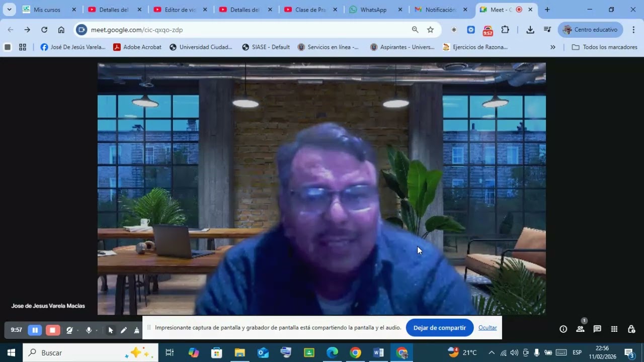Open the Chrome extensions puzzle icon
This screenshot has width=644, height=362.
coord(505,30)
